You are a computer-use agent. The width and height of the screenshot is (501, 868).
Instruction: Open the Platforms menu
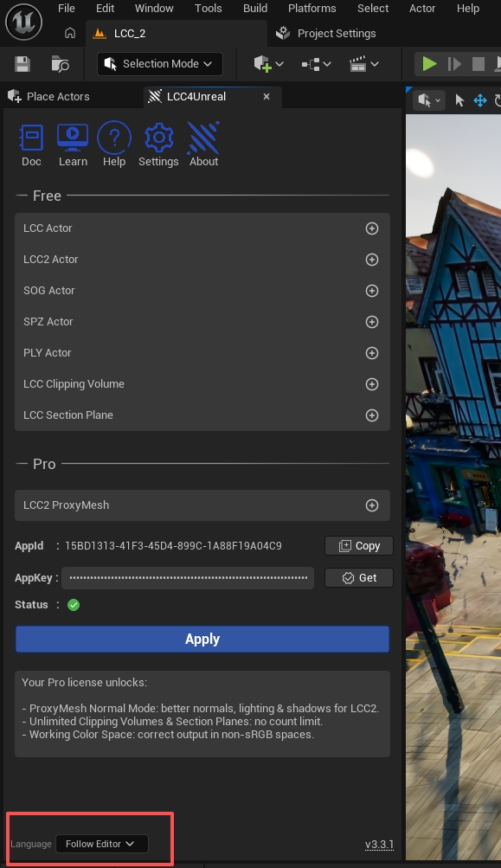click(312, 9)
